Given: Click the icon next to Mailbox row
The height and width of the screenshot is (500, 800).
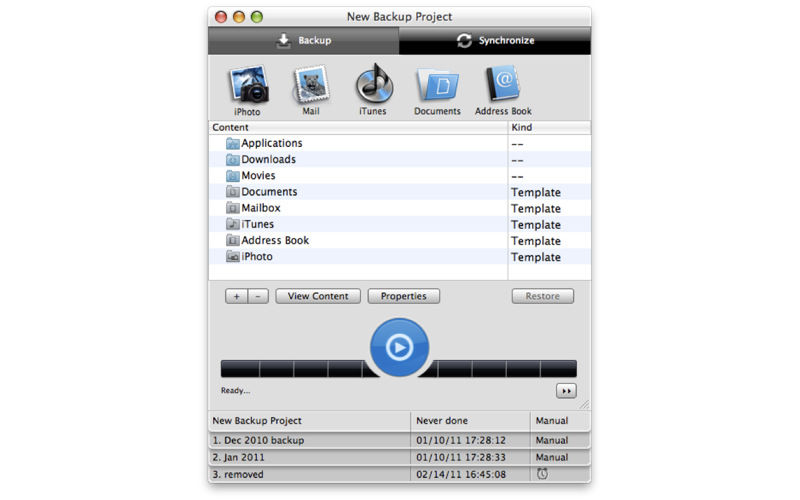Looking at the screenshot, I should pyautogui.click(x=232, y=208).
